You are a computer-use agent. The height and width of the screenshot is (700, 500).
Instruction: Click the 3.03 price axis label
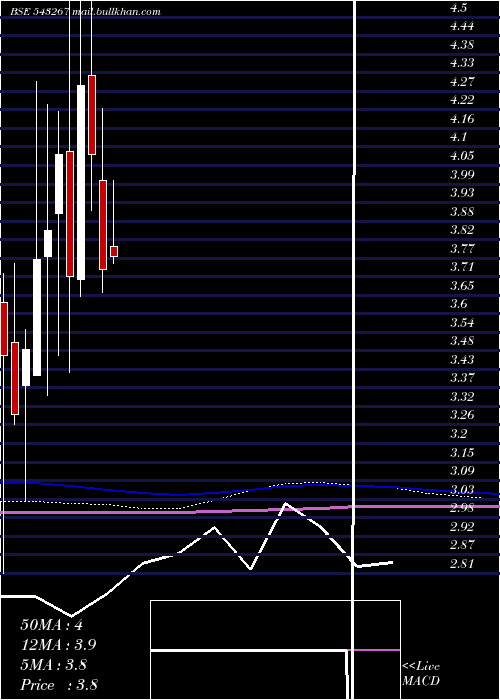point(462,490)
